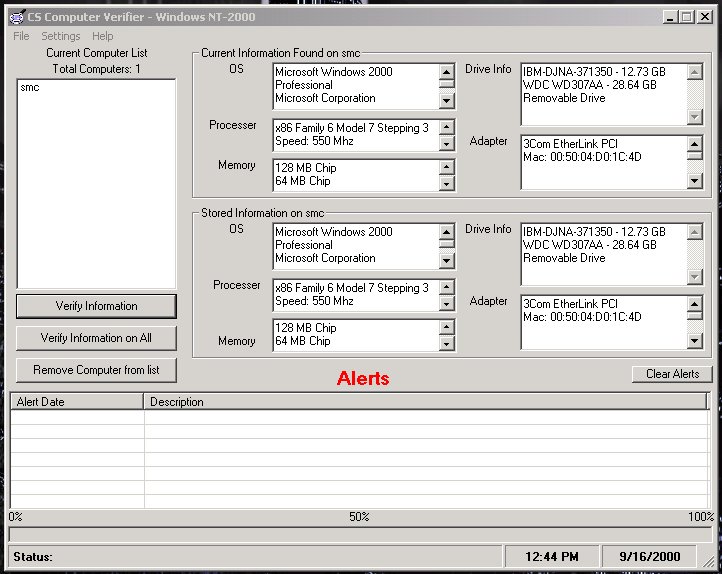Clear all alerts with Clear Alerts button
Viewport: 722px width, 574px height.
[x=672, y=374]
